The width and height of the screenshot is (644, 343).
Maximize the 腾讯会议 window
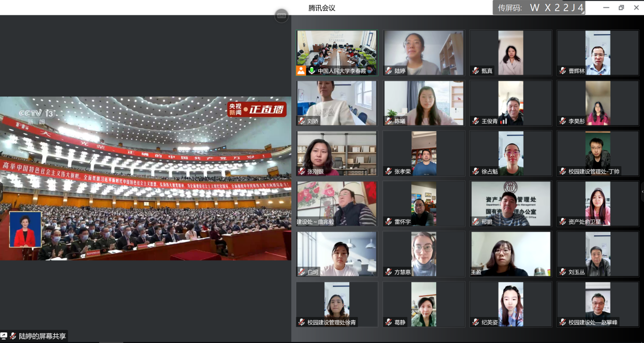621,8
